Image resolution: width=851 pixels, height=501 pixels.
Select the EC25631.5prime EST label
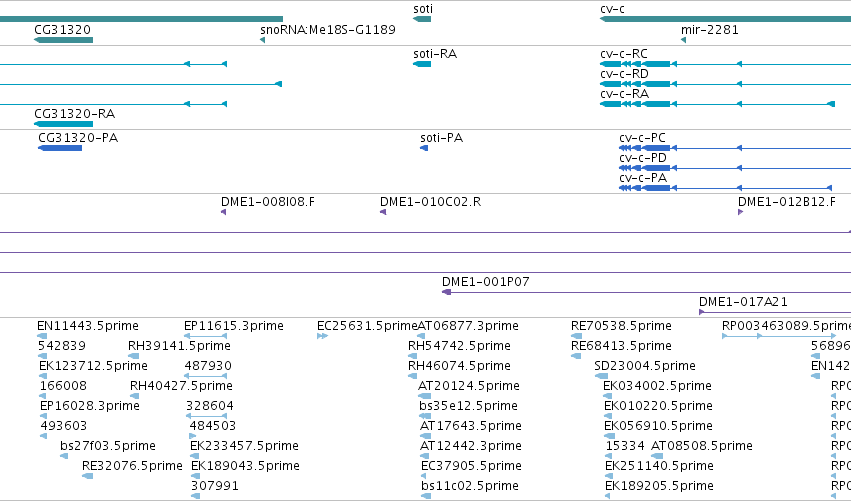[367, 326]
